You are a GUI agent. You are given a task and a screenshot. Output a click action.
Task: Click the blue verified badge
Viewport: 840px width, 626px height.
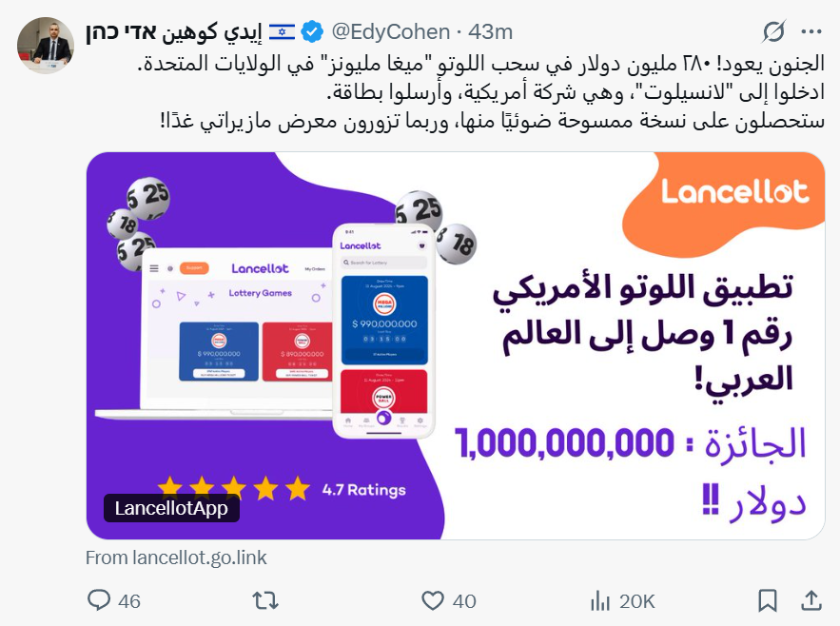[312, 32]
